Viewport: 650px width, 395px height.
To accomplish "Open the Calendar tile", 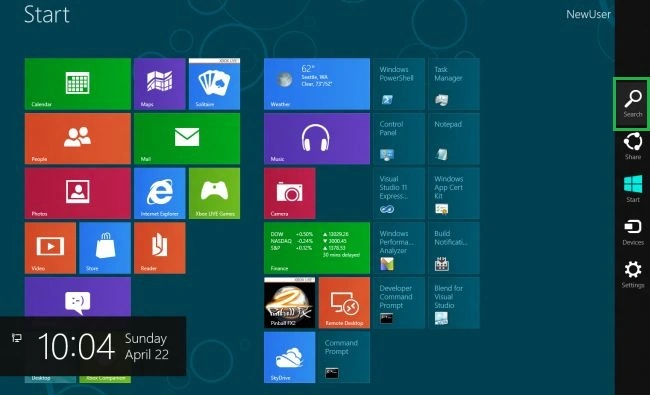I will point(78,84).
